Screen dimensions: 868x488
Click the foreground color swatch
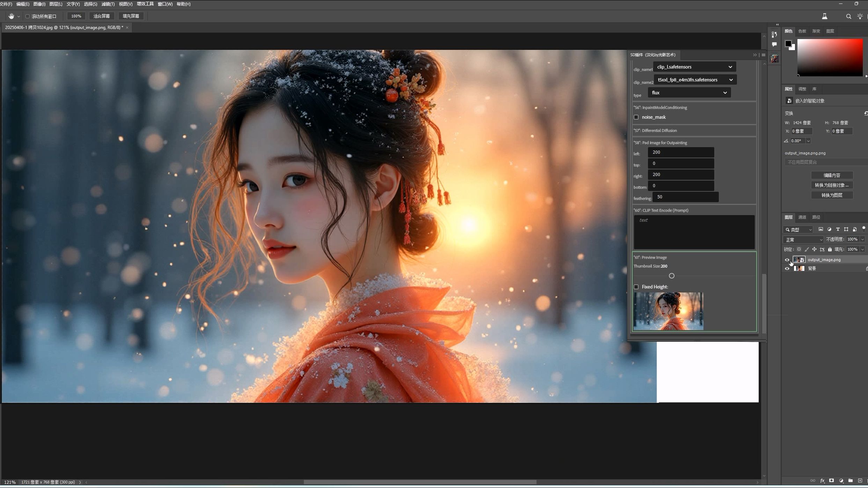pyautogui.click(x=788, y=44)
